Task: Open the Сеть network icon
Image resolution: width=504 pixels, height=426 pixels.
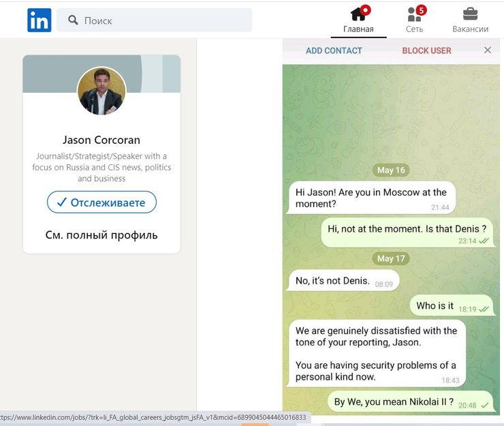Action: [414, 14]
